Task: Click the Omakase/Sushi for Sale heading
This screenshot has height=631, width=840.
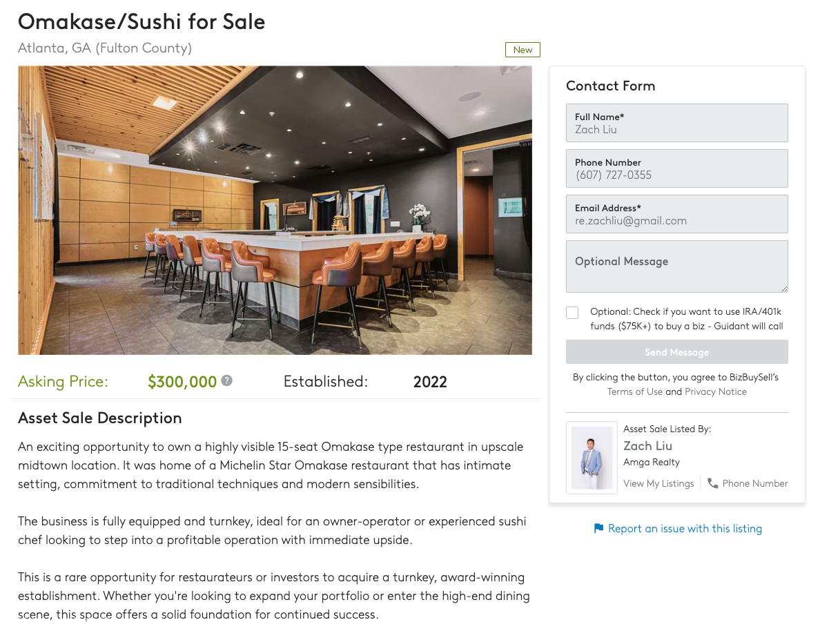Action: pos(141,21)
